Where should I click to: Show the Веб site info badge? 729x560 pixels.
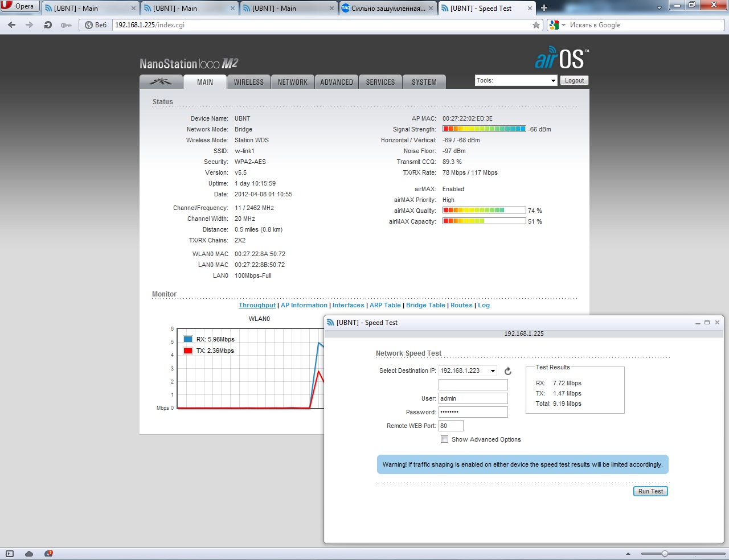pyautogui.click(x=96, y=25)
